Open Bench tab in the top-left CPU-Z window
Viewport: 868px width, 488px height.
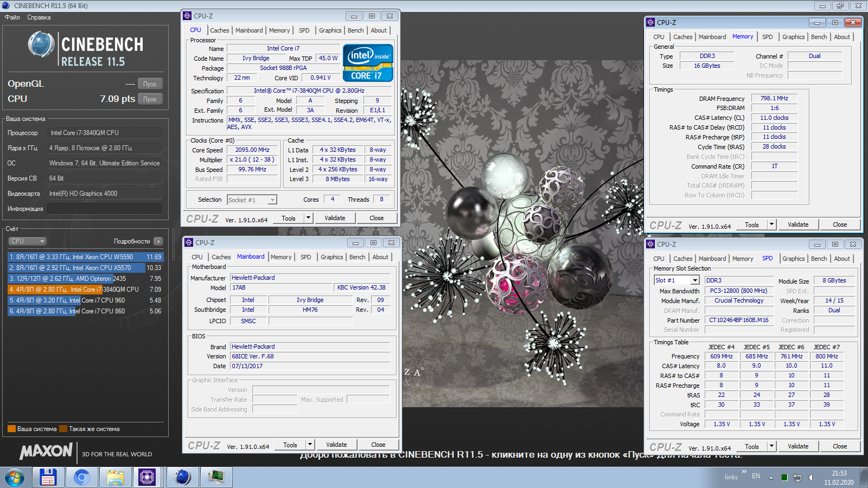(x=356, y=30)
